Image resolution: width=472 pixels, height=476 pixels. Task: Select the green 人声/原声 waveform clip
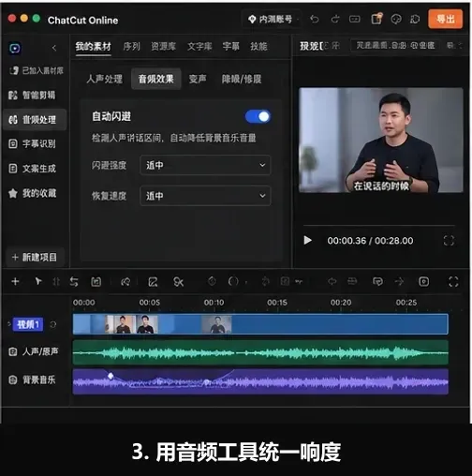tap(260, 352)
